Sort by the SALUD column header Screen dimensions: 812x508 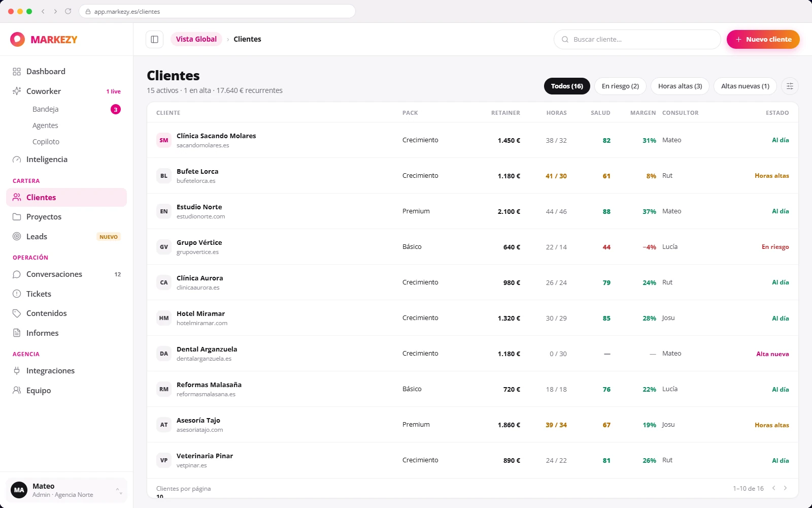click(600, 113)
